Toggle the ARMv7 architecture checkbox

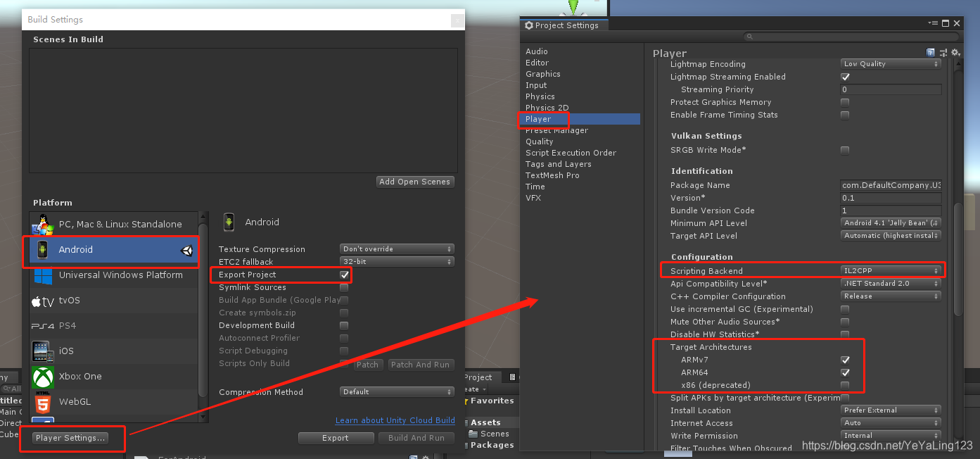click(x=845, y=360)
